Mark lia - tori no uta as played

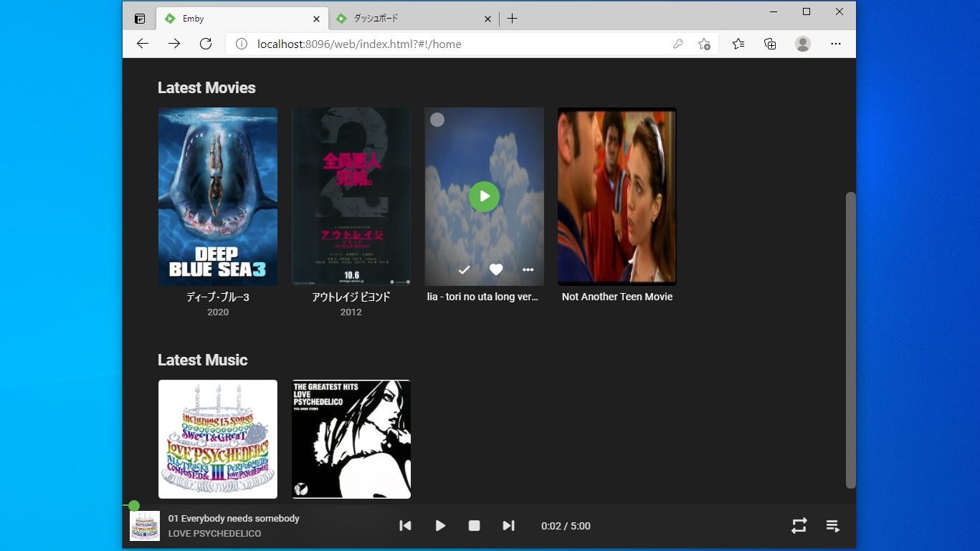(x=464, y=270)
